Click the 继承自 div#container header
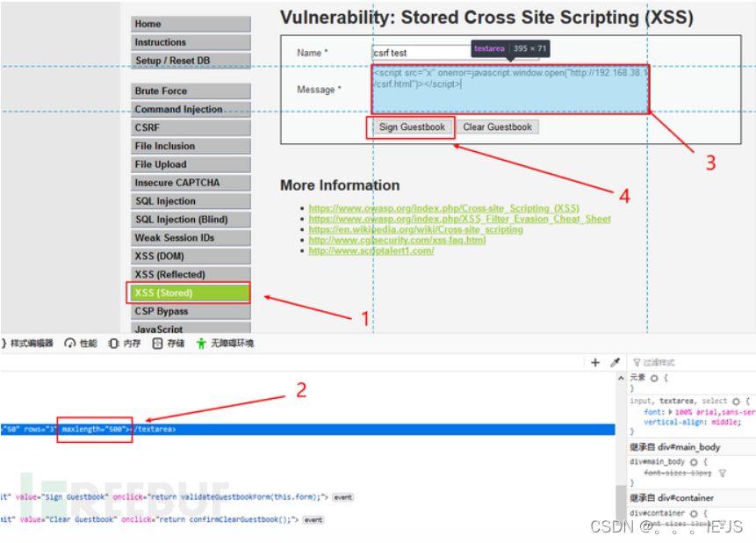 point(693,498)
